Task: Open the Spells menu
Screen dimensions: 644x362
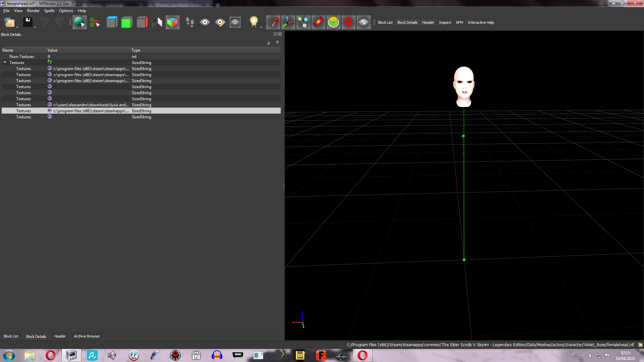Action: tap(49, 11)
